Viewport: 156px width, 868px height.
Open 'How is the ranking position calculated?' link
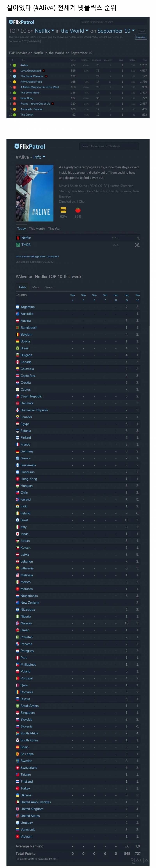click(x=37, y=256)
